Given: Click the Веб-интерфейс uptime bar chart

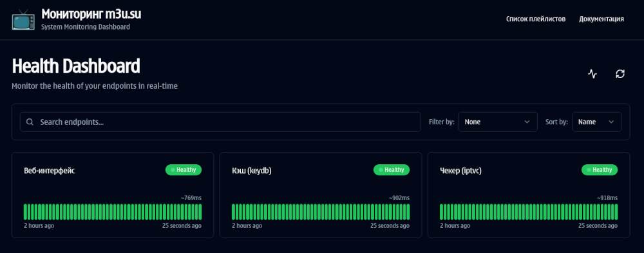Looking at the screenshot, I should coord(113,212).
